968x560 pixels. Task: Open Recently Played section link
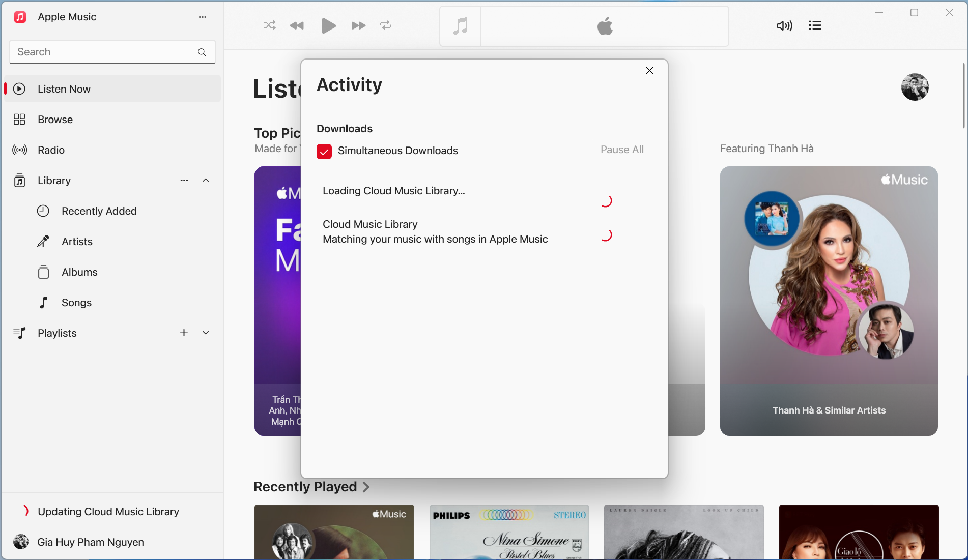click(x=311, y=487)
